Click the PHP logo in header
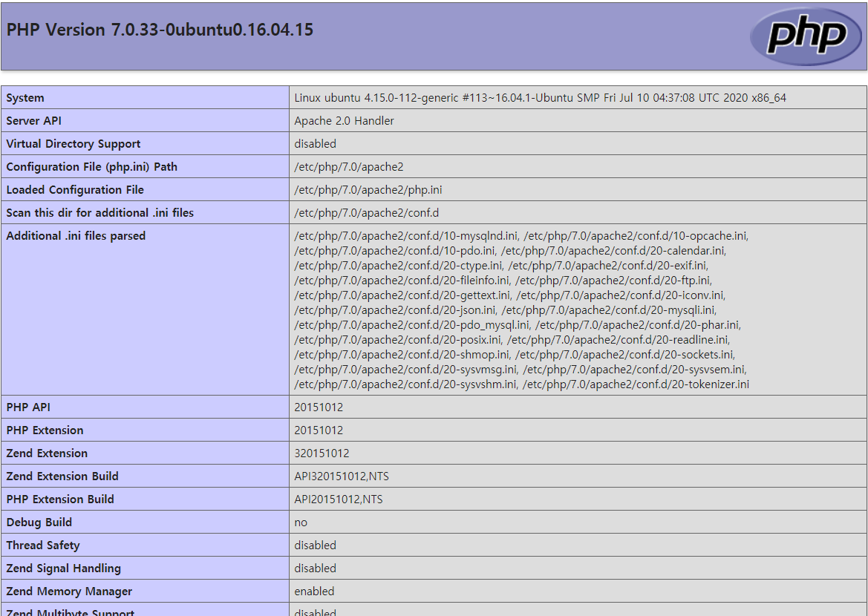The height and width of the screenshot is (616, 868). (806, 36)
